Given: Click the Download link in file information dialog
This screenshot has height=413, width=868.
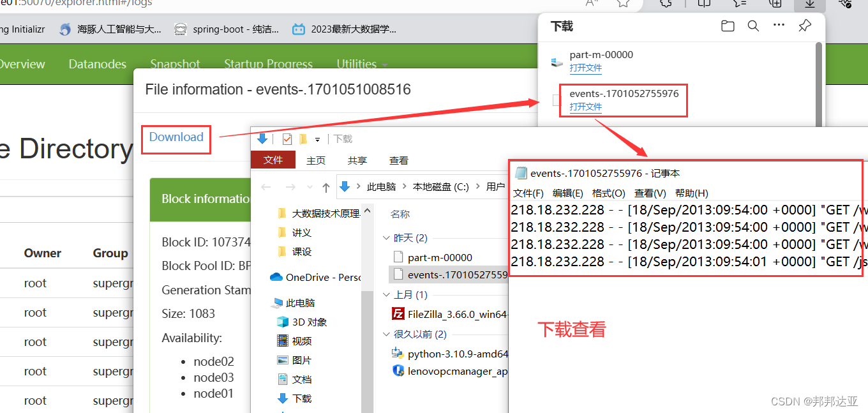Looking at the screenshot, I should click(176, 137).
